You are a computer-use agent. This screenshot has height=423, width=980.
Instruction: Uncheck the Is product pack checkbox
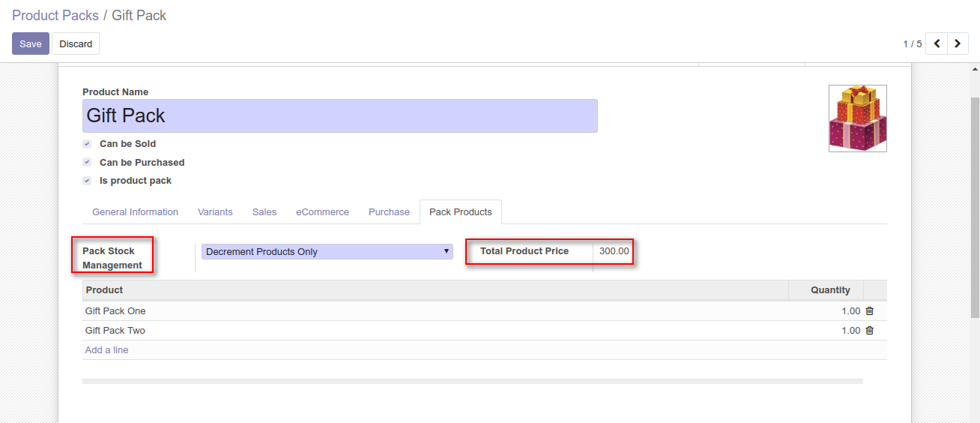click(x=87, y=181)
